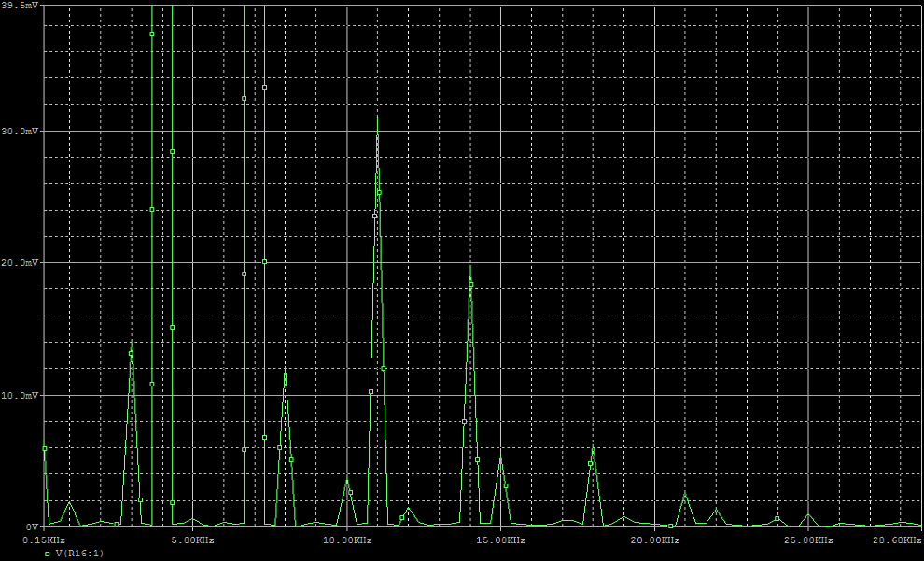
Task: Click the 30.0mV y-axis label
Action: [21, 131]
